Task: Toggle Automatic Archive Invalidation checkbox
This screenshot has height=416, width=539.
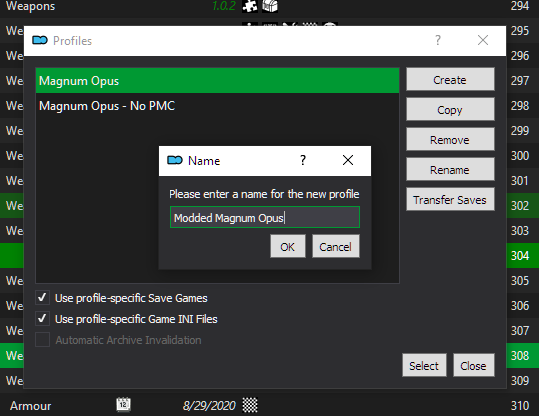Action: point(42,340)
